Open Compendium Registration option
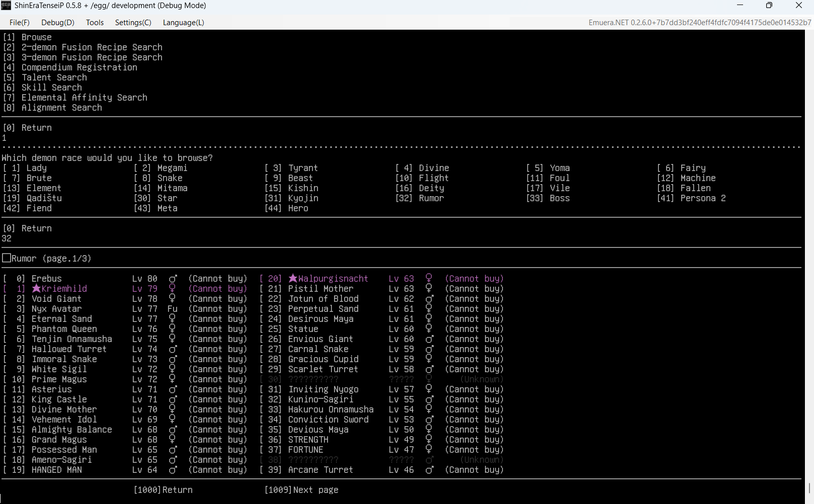The image size is (814, 504). click(x=70, y=67)
